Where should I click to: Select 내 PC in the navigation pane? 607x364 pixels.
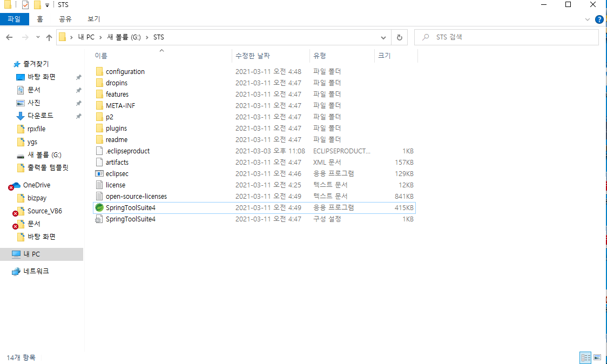tap(42, 254)
